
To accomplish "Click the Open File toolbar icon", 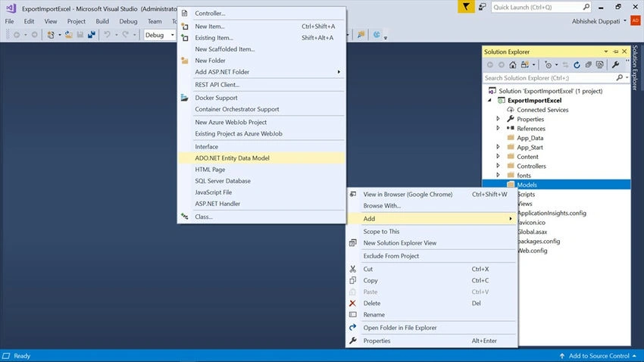I will pyautogui.click(x=69, y=35).
